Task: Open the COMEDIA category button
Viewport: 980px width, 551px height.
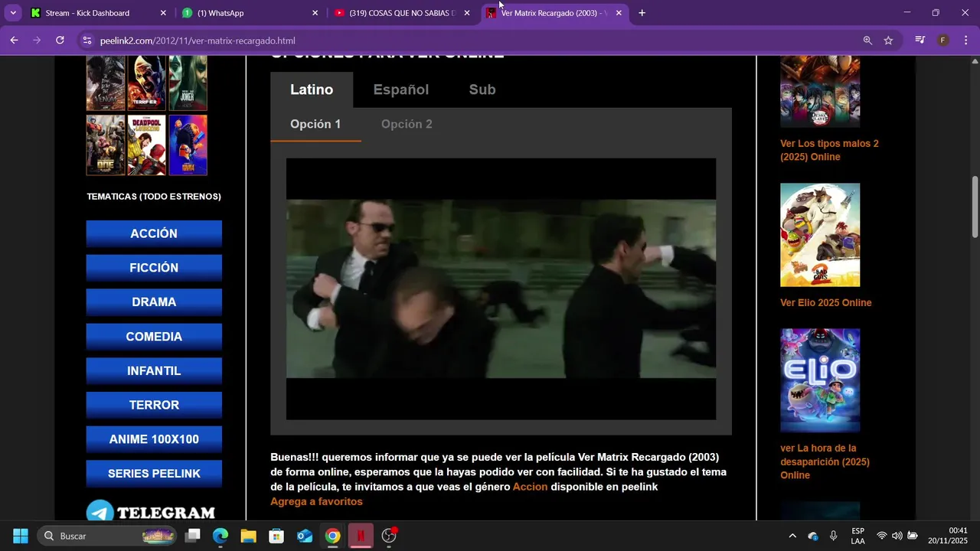Action: [154, 336]
